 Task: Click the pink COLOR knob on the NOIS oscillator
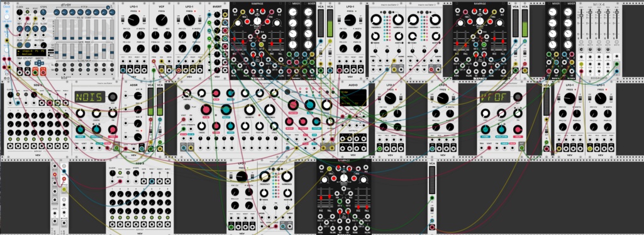click(113, 129)
